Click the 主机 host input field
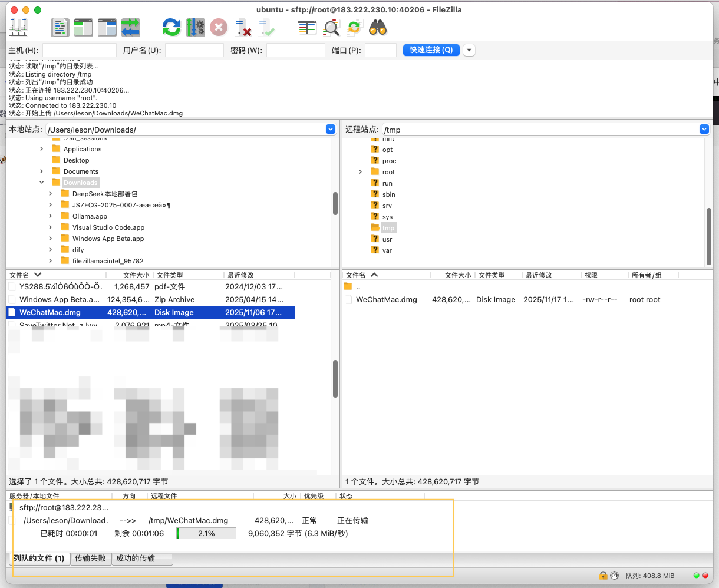 point(80,50)
